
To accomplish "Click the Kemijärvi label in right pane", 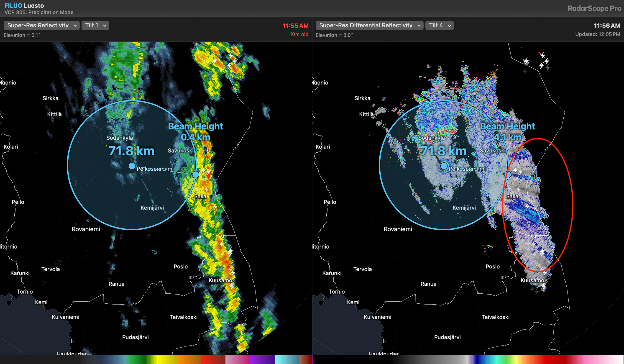I will tap(464, 208).
